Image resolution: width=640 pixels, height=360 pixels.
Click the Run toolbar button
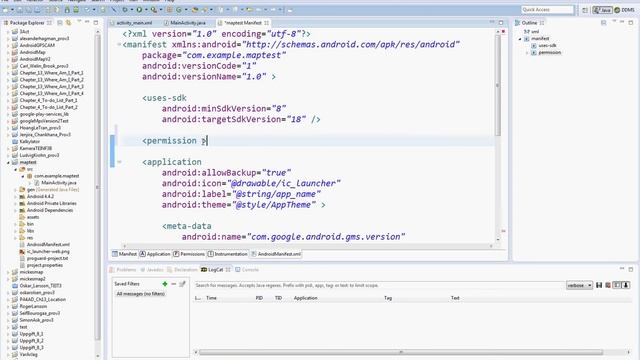coord(140,9)
